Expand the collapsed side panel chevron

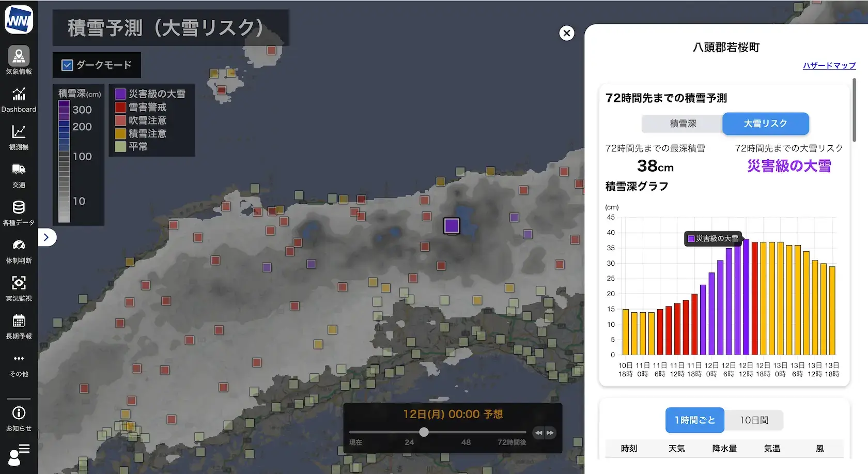click(47, 237)
